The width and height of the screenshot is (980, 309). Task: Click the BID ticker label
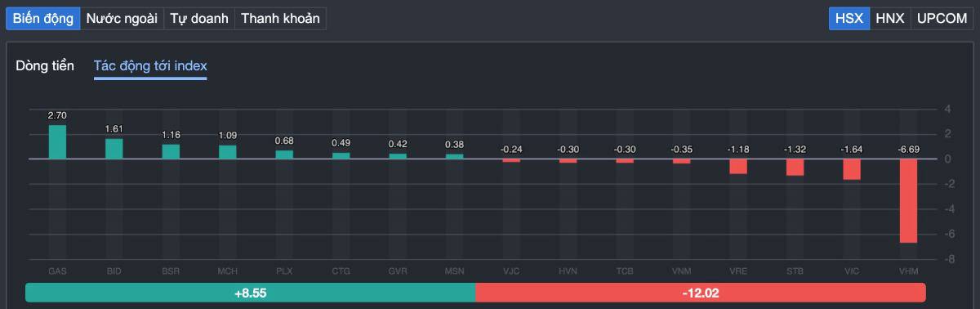pos(114,271)
